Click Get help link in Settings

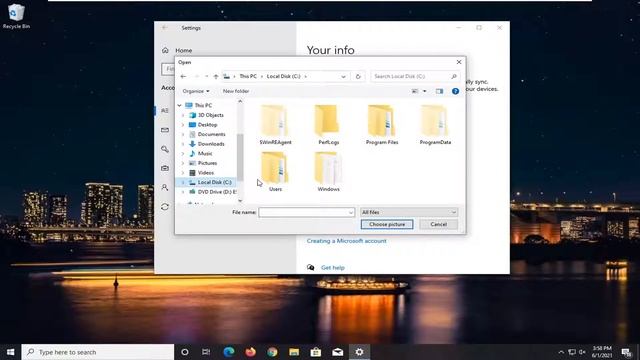333,268
